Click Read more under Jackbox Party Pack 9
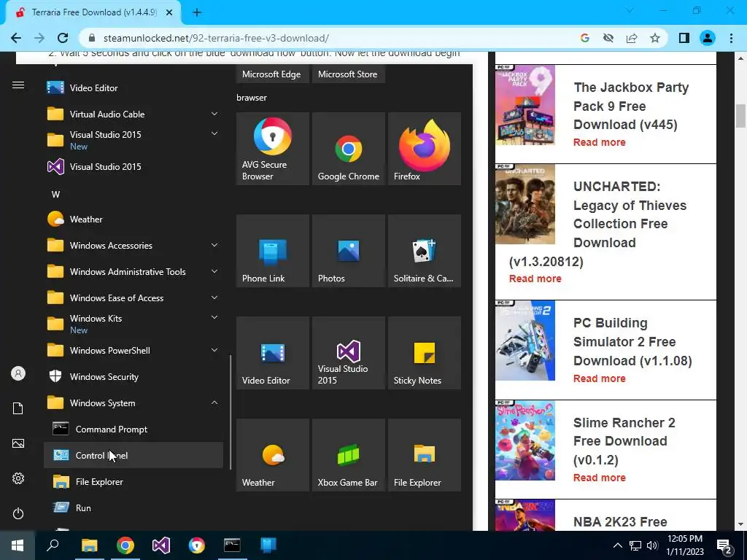Image resolution: width=747 pixels, height=560 pixels. click(600, 142)
